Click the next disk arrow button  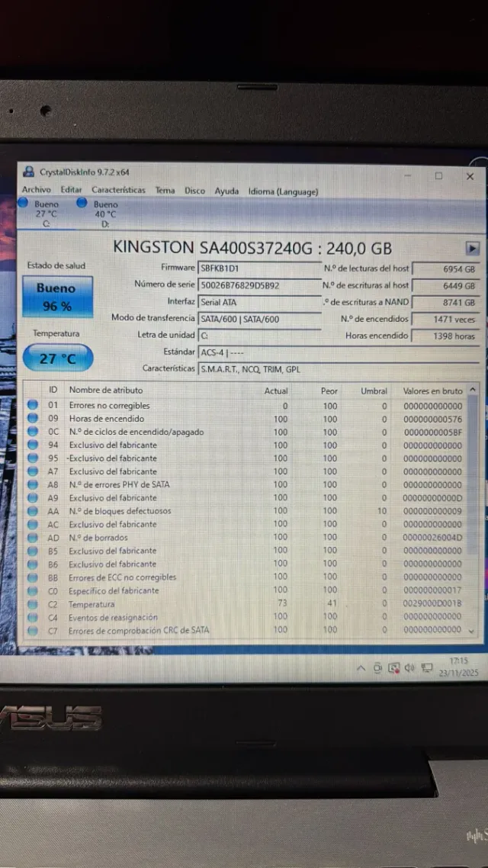(472, 249)
